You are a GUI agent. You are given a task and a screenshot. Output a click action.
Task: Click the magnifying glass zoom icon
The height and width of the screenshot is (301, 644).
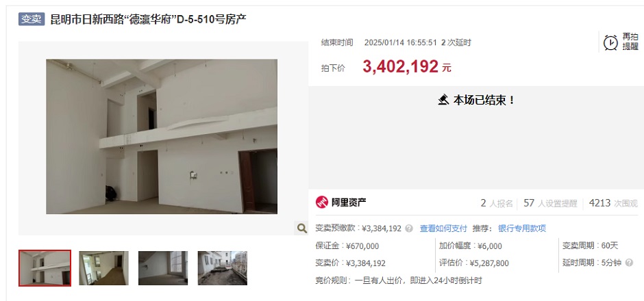[x=302, y=228]
